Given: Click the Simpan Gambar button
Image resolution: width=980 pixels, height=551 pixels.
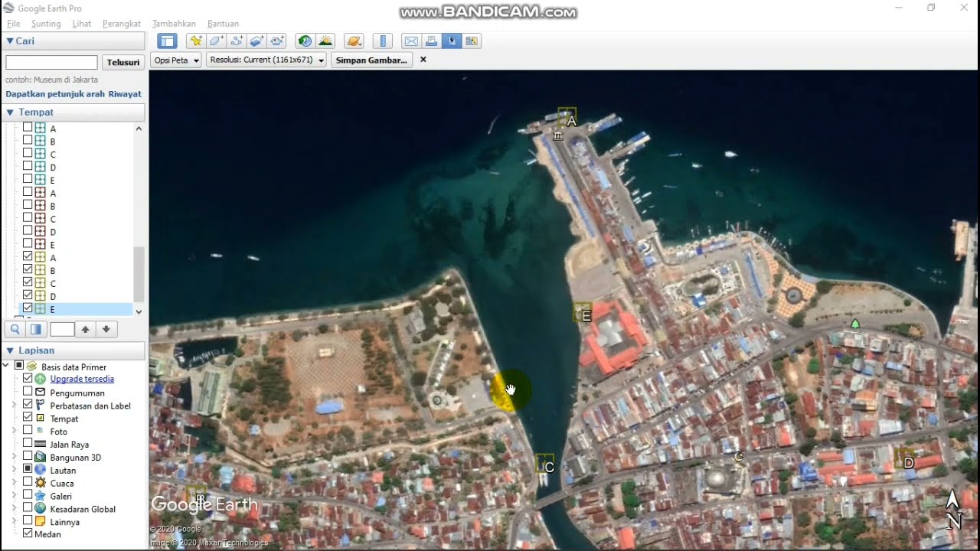Looking at the screenshot, I should tap(371, 60).
